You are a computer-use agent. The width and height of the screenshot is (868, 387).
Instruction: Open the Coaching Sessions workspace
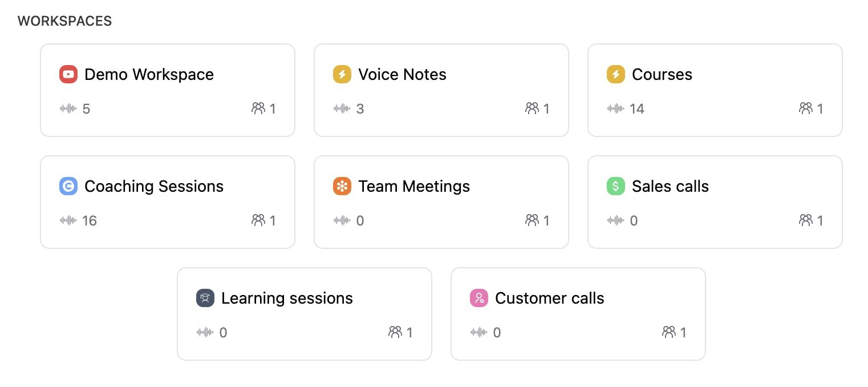click(167, 201)
